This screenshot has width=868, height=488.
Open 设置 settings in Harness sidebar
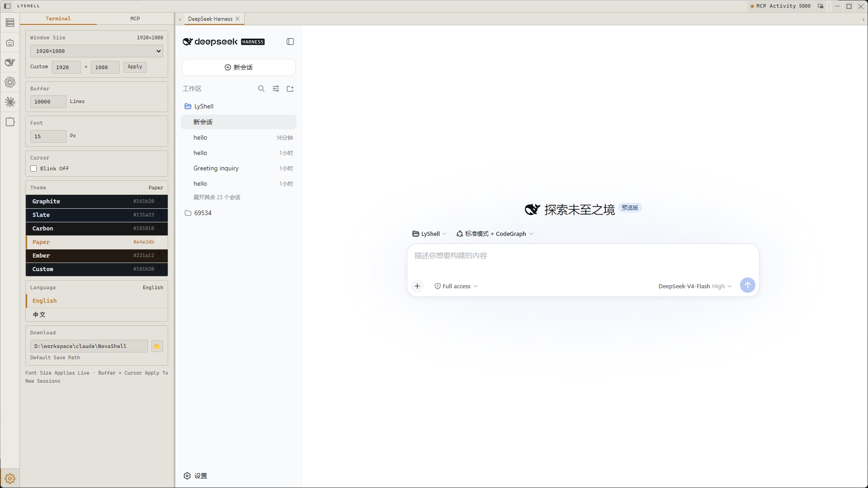195,476
